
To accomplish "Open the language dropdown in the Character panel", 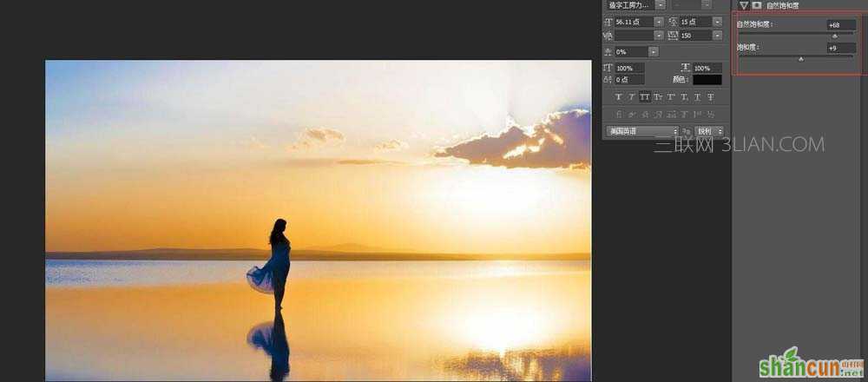I will pyautogui.click(x=641, y=131).
